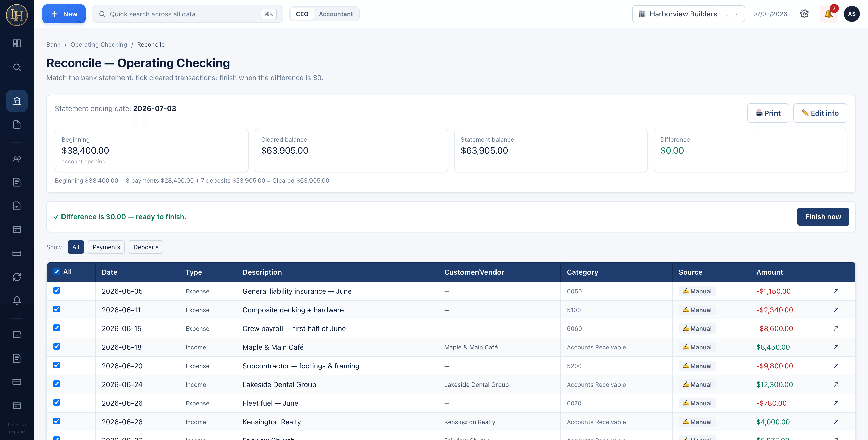Image resolution: width=868 pixels, height=440 pixels.
Task: Filter to Deposits only
Action: 146,247
